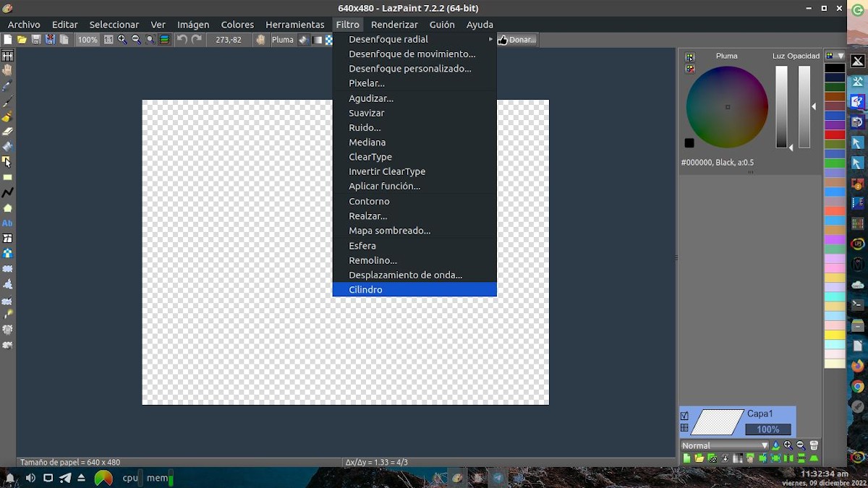Choose Cilindro filter from the menu
This screenshot has height=488, width=868.
click(414, 289)
